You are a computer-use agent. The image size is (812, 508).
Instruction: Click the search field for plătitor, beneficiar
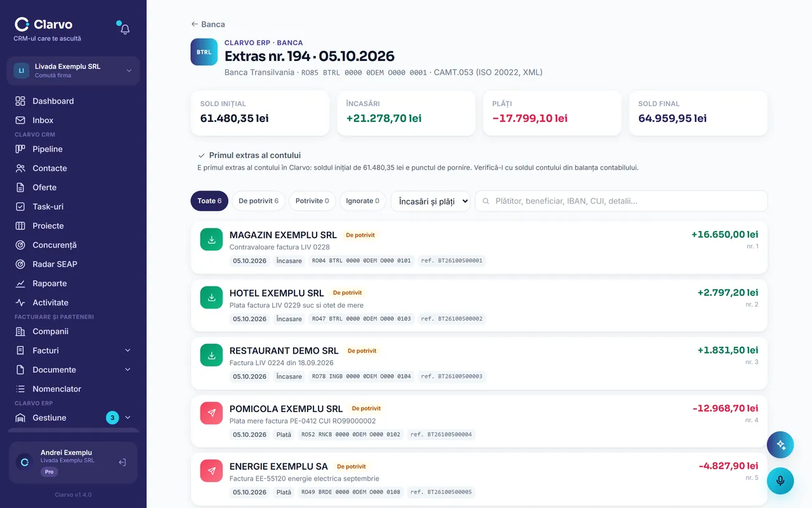pos(621,201)
